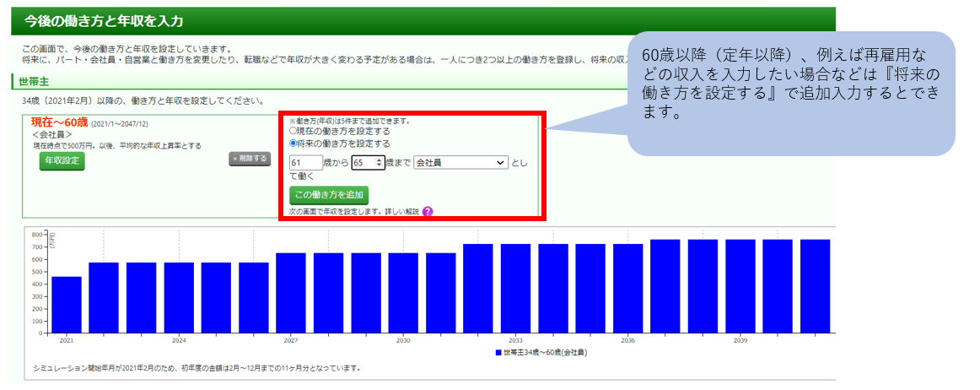The height and width of the screenshot is (390, 980).
Task: Click the up arrow on the 65 age stepper
Action: (379, 159)
